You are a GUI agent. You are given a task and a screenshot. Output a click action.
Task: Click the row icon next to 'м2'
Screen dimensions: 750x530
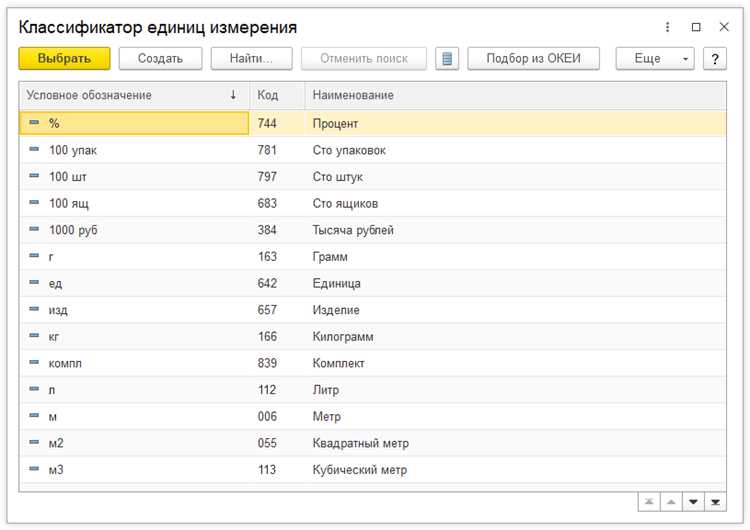[34, 442]
